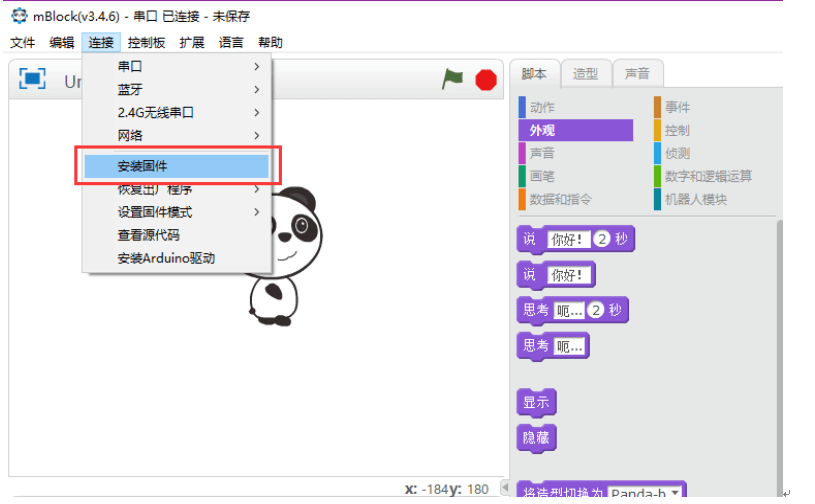Image resolution: width=815 pixels, height=504 pixels.
Task: Select the 外观 block category
Action: click(x=576, y=130)
